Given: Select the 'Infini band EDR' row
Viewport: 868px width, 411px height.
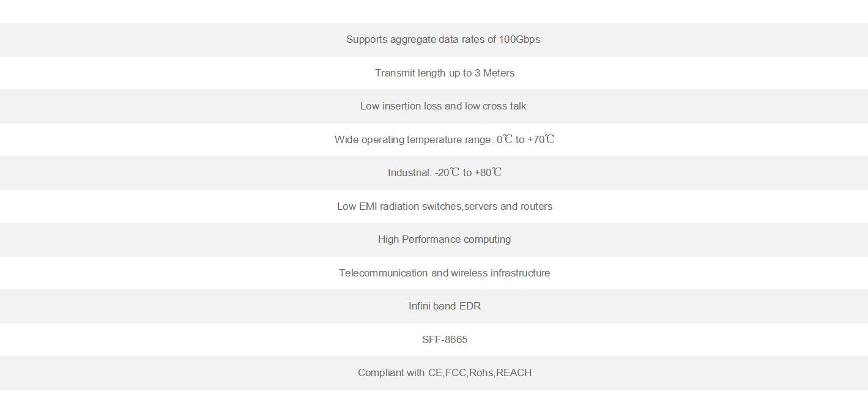Looking at the screenshot, I should pyautogui.click(x=445, y=306).
